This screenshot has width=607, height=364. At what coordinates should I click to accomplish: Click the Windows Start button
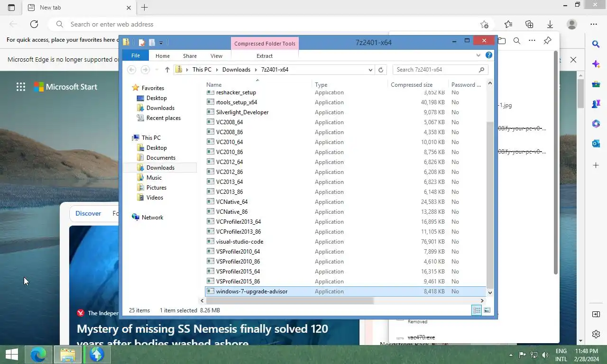click(x=12, y=355)
